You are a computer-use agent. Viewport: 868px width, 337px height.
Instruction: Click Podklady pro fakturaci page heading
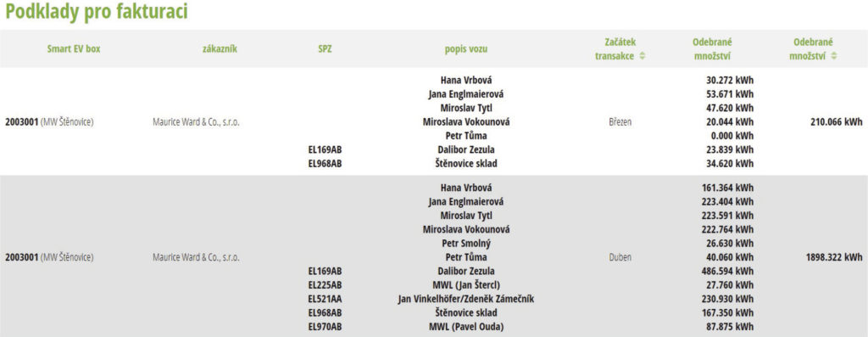pyautogui.click(x=97, y=12)
